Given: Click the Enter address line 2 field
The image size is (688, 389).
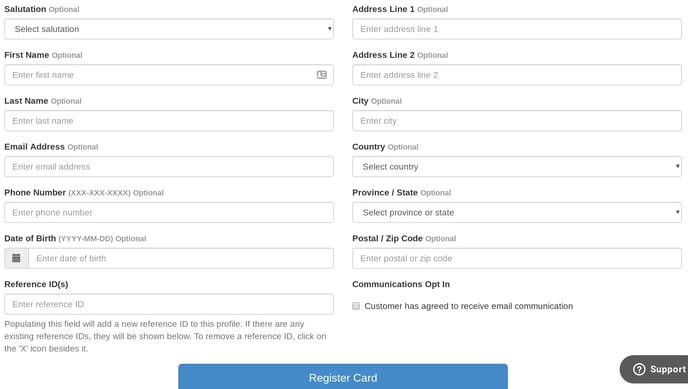Looking at the screenshot, I should pos(517,75).
